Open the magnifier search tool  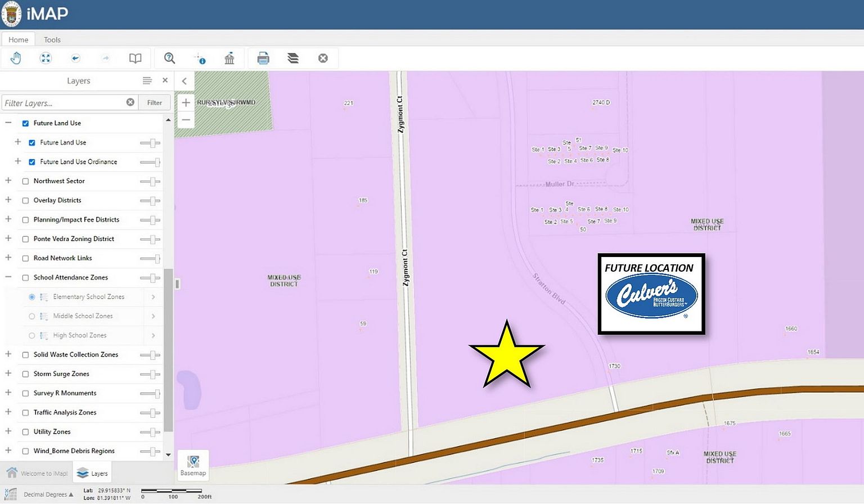(x=169, y=58)
